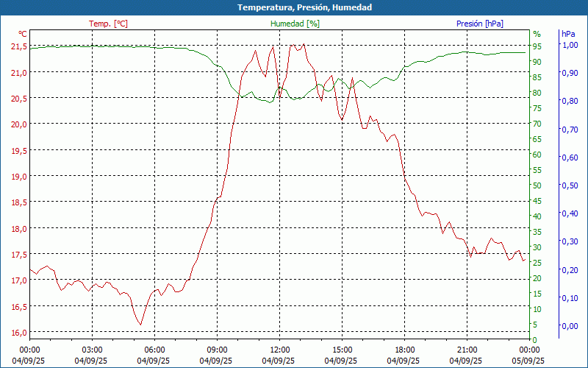Viewport: 588px width, 368px height.
Task: Click the 03:00 time axis label
Action: point(92,350)
